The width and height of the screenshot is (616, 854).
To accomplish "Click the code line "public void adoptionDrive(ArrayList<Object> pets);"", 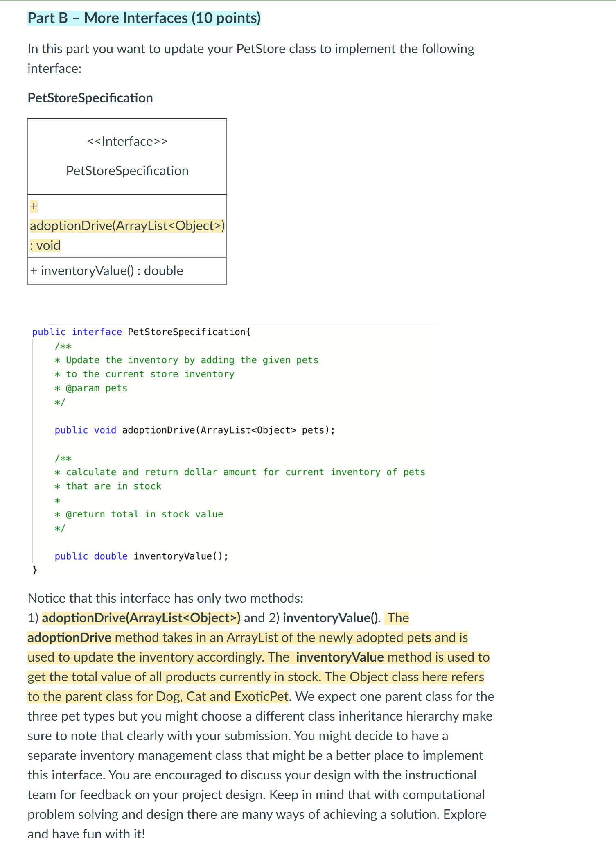I will tap(195, 430).
